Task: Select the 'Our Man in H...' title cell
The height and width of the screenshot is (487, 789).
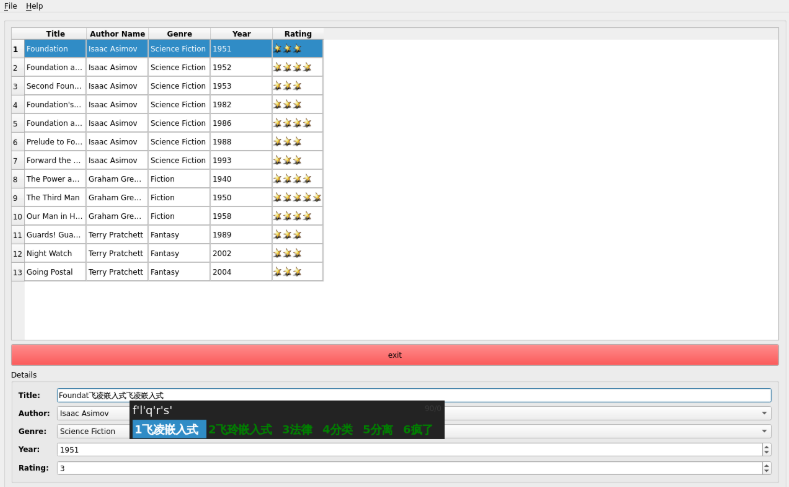Action: point(55,216)
